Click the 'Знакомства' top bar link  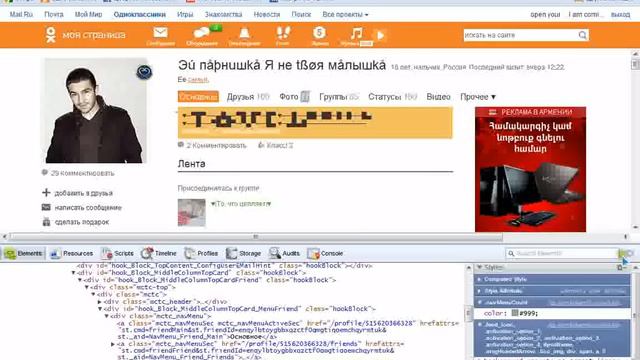coord(223,14)
